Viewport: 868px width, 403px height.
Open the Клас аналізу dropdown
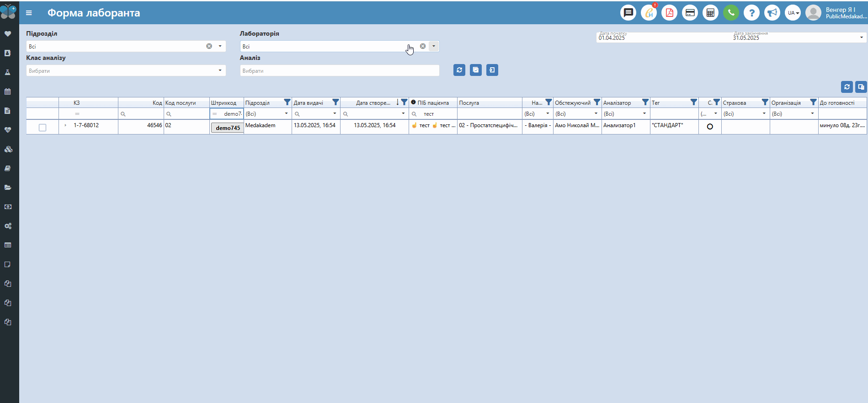point(126,70)
